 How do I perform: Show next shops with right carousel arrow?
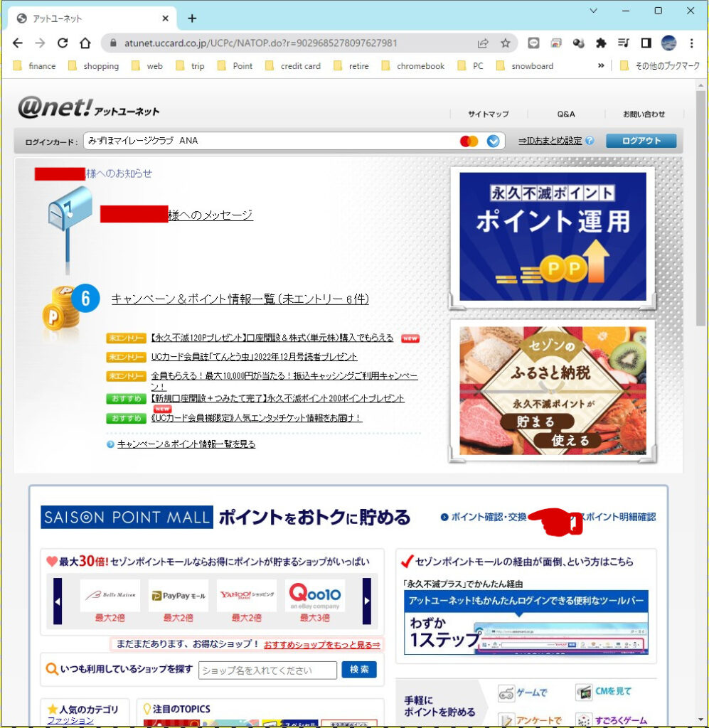pos(367,601)
